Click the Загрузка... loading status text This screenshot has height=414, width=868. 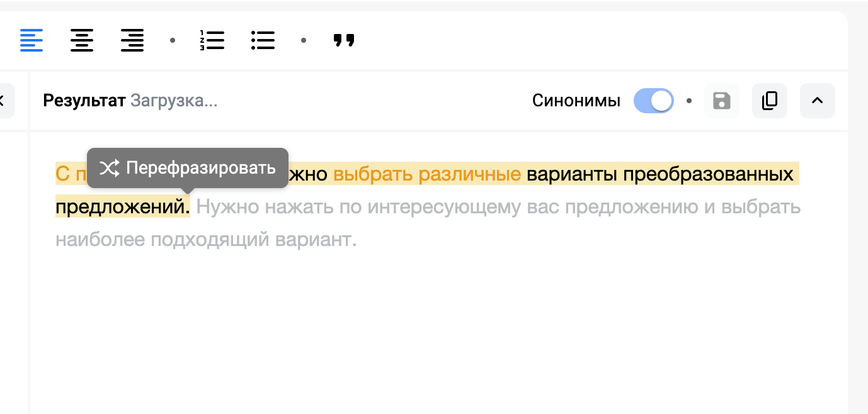point(174,101)
